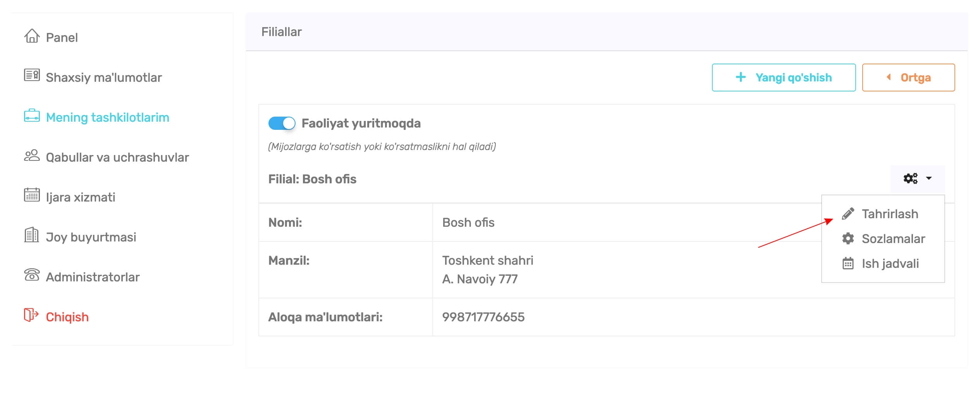Image resolution: width=980 pixels, height=393 pixels.
Task: Select Tahrirlash from the context menu
Action: [889, 214]
